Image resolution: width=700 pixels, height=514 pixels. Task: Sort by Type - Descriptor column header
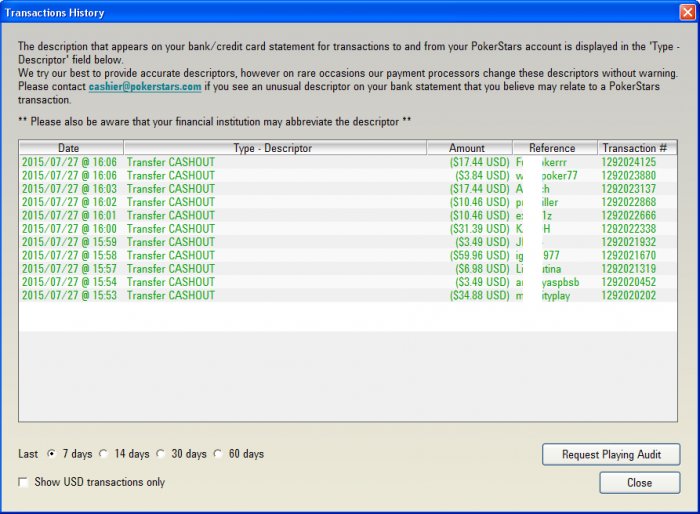coord(275,148)
